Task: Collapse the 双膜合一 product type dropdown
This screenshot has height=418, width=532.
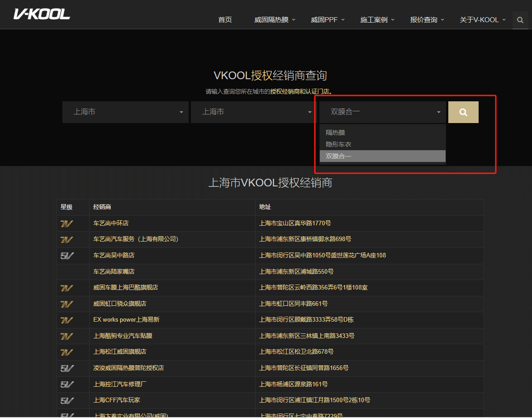Action: 382,112
